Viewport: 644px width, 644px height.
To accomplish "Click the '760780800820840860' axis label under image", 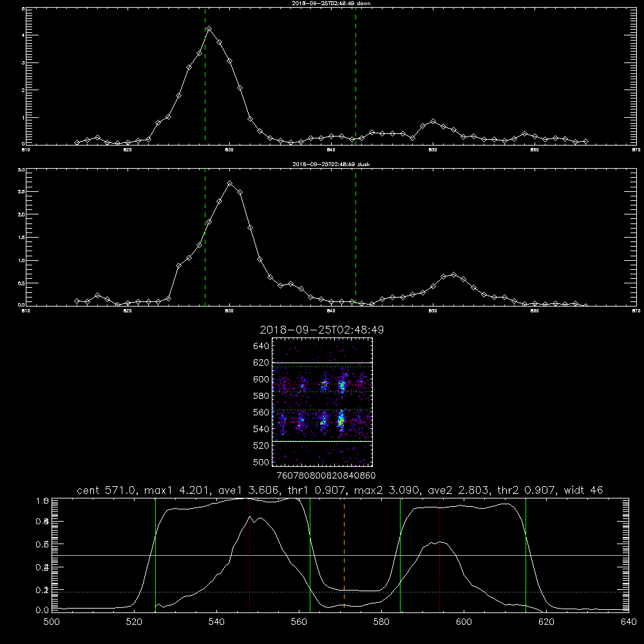I will click(x=327, y=476).
